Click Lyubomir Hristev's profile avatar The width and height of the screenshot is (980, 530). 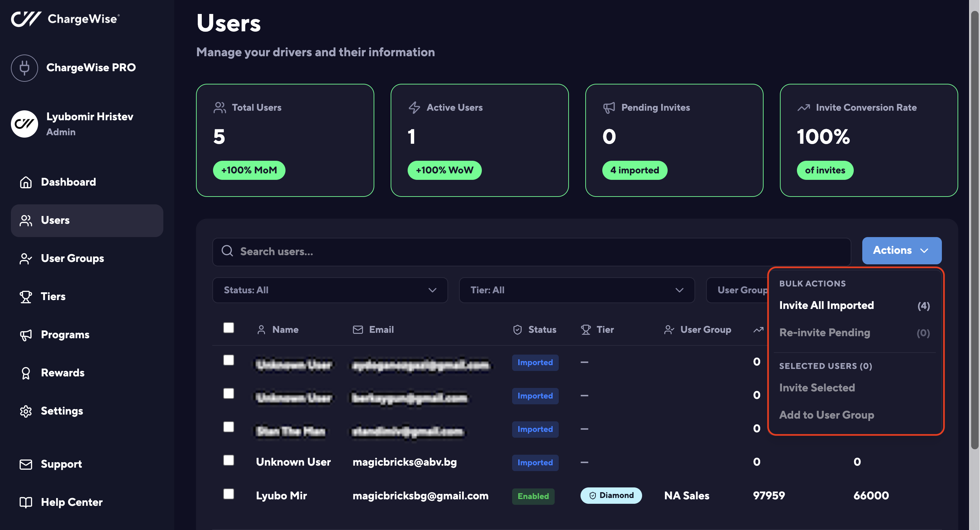pos(24,124)
